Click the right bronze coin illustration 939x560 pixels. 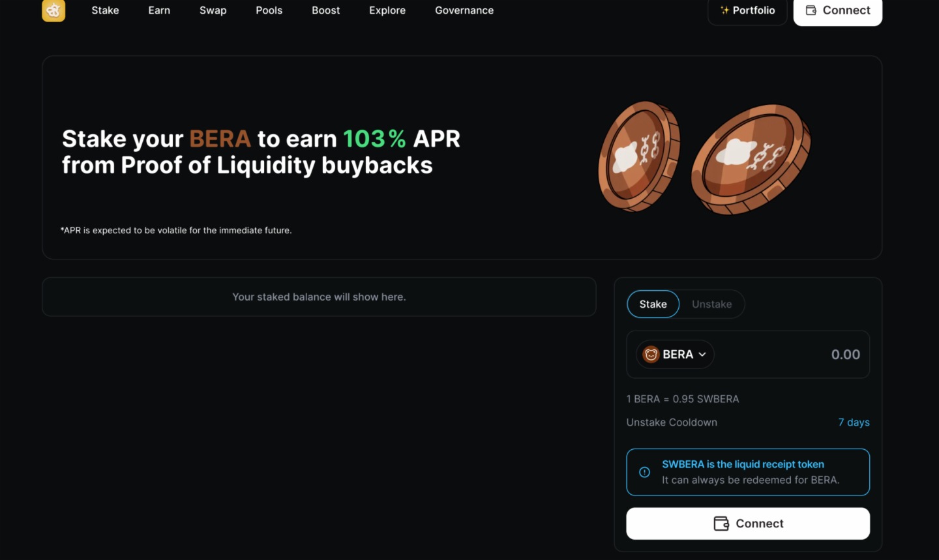(x=751, y=158)
